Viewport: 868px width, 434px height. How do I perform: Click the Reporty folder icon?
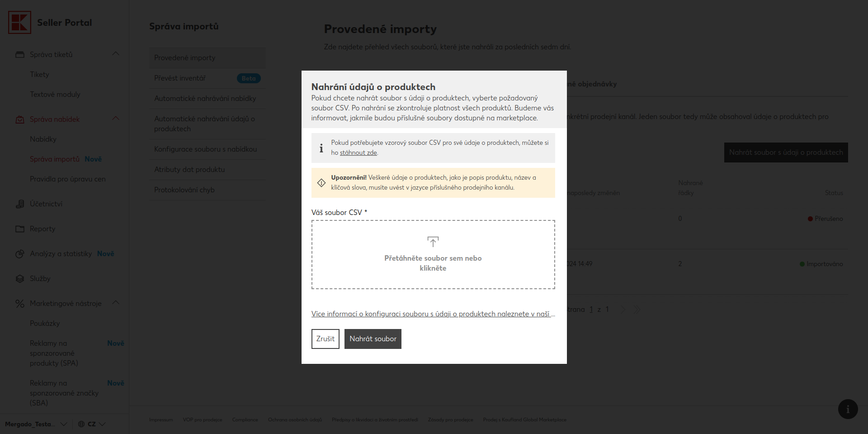[x=20, y=229]
